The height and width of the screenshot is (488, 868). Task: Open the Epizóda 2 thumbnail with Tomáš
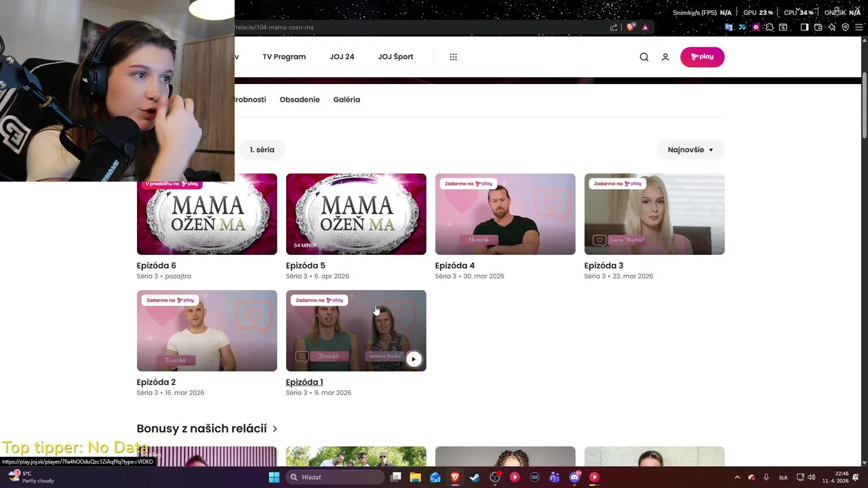pos(207,331)
